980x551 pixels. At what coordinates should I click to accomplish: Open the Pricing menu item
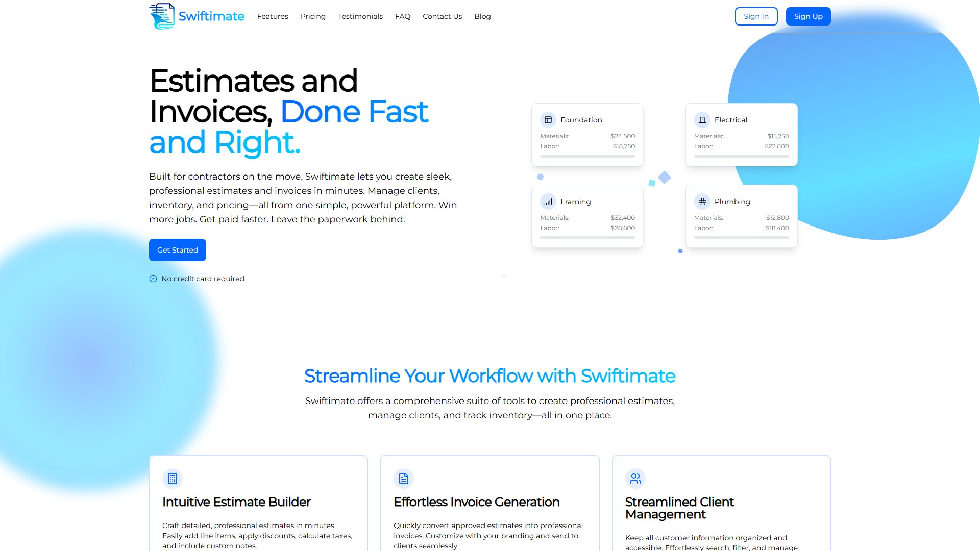tap(313, 16)
